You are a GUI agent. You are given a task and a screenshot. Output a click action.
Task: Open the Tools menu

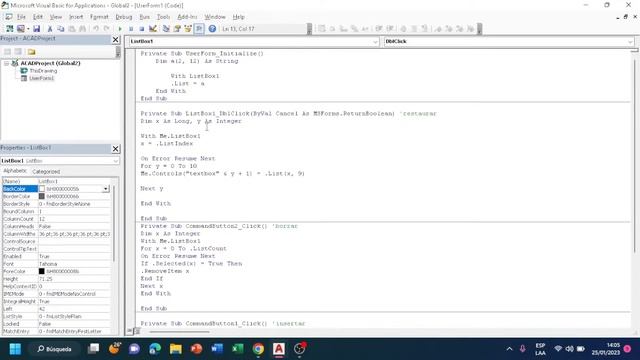pos(163,17)
